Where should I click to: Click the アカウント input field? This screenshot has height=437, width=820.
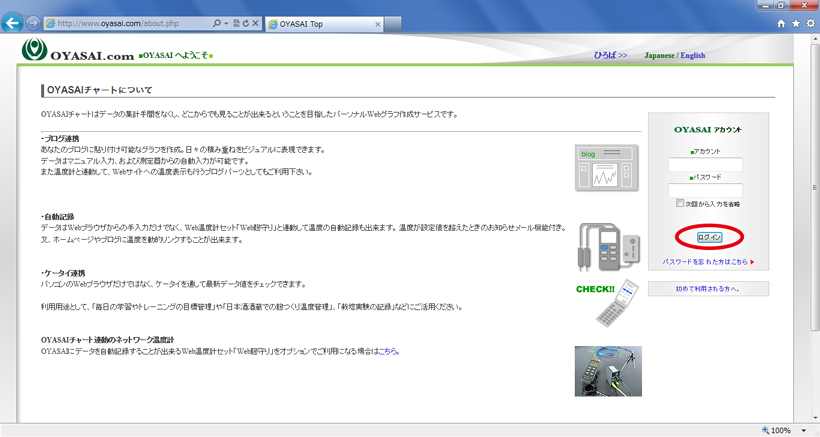click(x=705, y=165)
